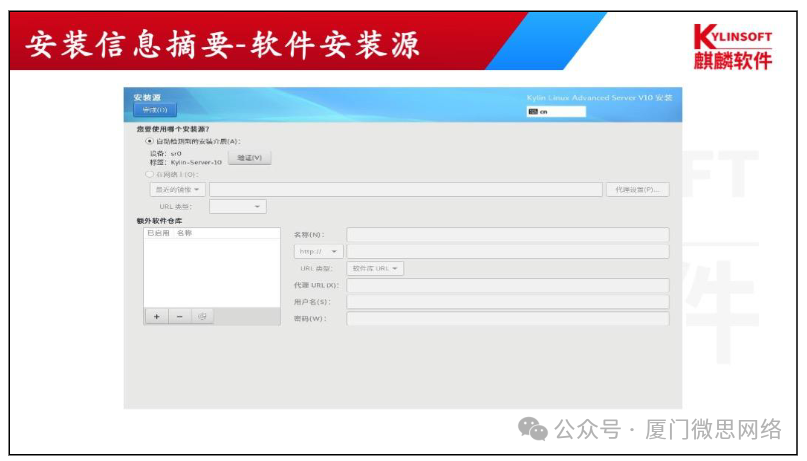This screenshot has height=461, width=807.
Task: Click the 代理 URL(X) input field
Action: click(x=508, y=285)
